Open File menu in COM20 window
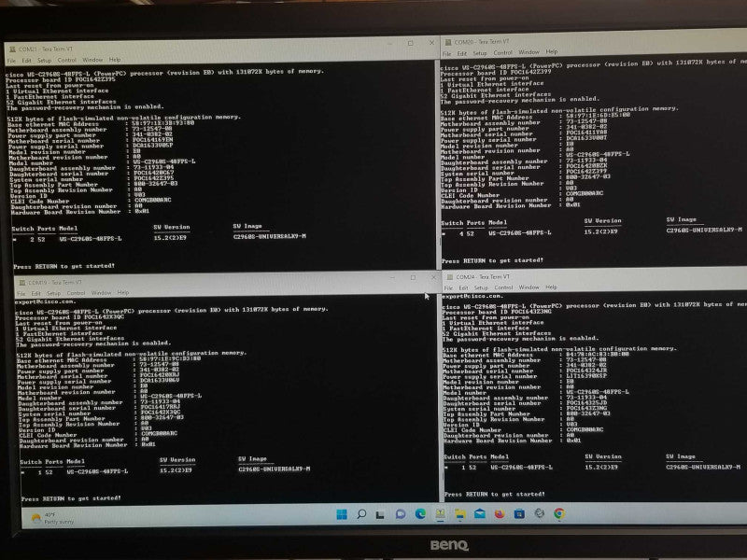Viewport: 747px width, 560px height. tap(447, 54)
